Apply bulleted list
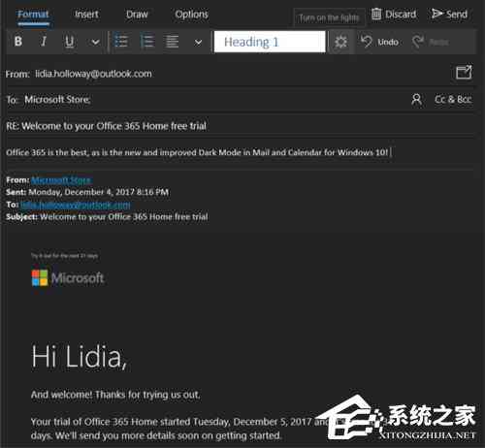Image resolution: width=485 pixels, height=448 pixels. [121, 42]
